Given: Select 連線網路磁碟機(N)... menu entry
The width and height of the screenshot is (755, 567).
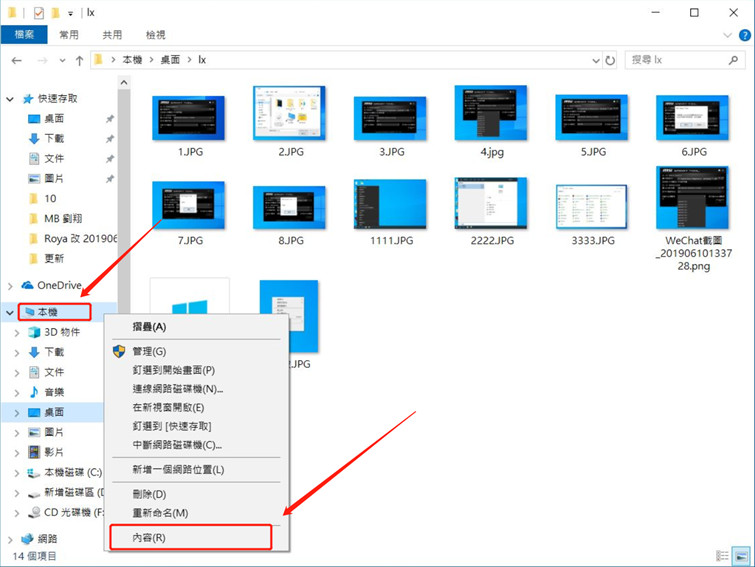Looking at the screenshot, I should [x=177, y=389].
